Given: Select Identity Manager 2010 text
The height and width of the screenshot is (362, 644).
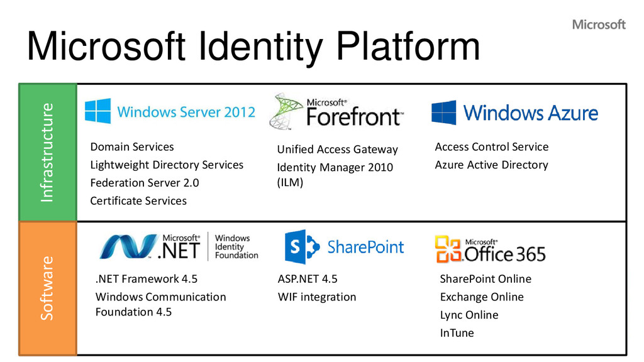Looking at the screenshot, I should click(x=335, y=167).
